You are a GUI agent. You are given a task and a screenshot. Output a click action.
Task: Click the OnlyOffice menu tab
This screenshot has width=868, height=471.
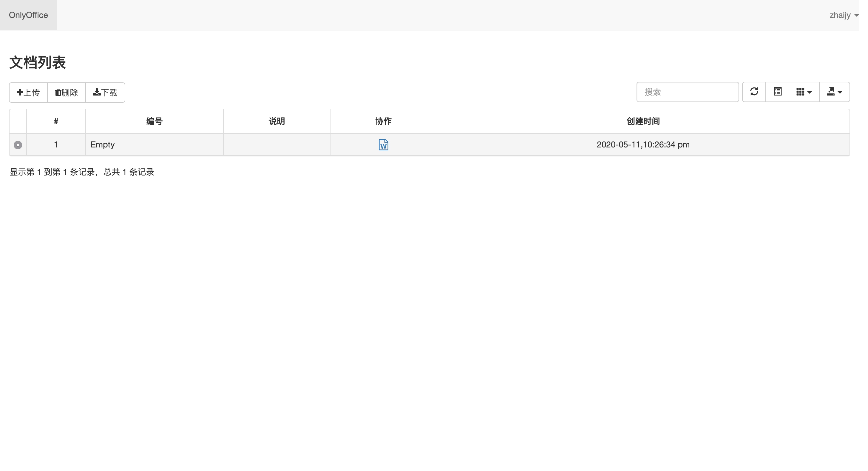(x=28, y=15)
